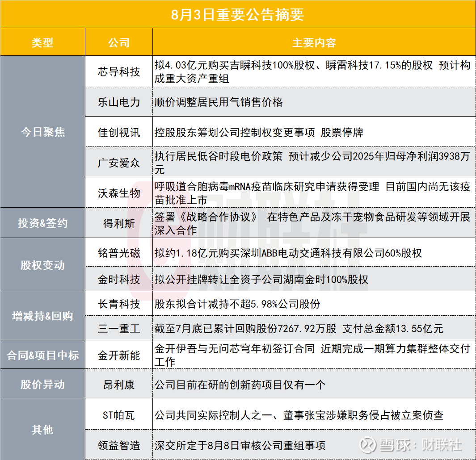
Task: Click text about 吉瞬科技100%股权 purchase
Action: pos(312,71)
